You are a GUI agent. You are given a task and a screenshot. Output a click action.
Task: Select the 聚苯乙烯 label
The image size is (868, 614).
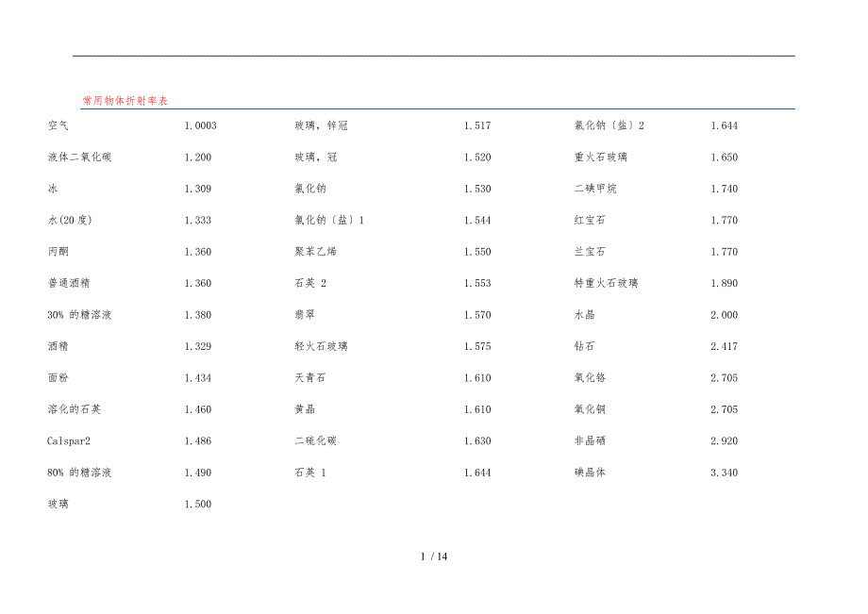coord(315,252)
